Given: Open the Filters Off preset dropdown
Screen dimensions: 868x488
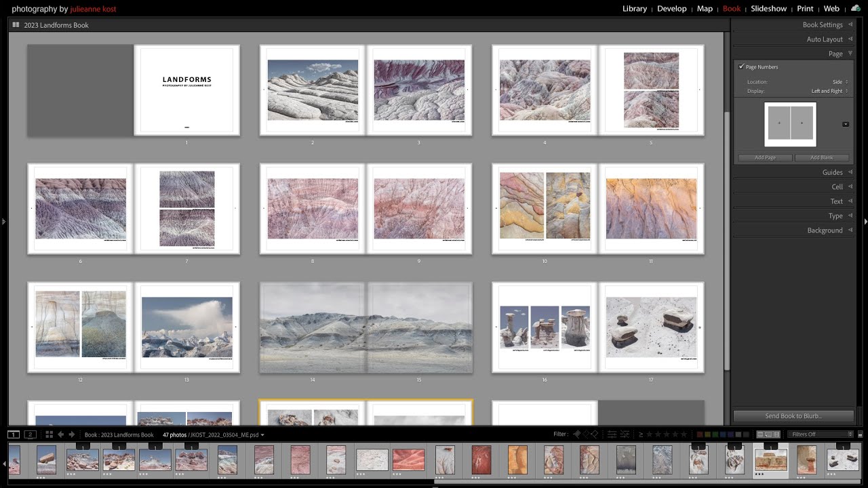Looking at the screenshot, I should tap(820, 434).
